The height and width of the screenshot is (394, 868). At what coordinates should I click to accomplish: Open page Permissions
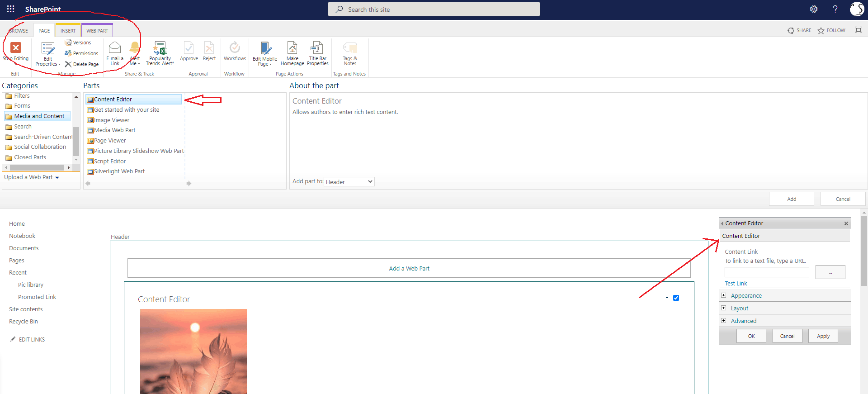tap(81, 53)
